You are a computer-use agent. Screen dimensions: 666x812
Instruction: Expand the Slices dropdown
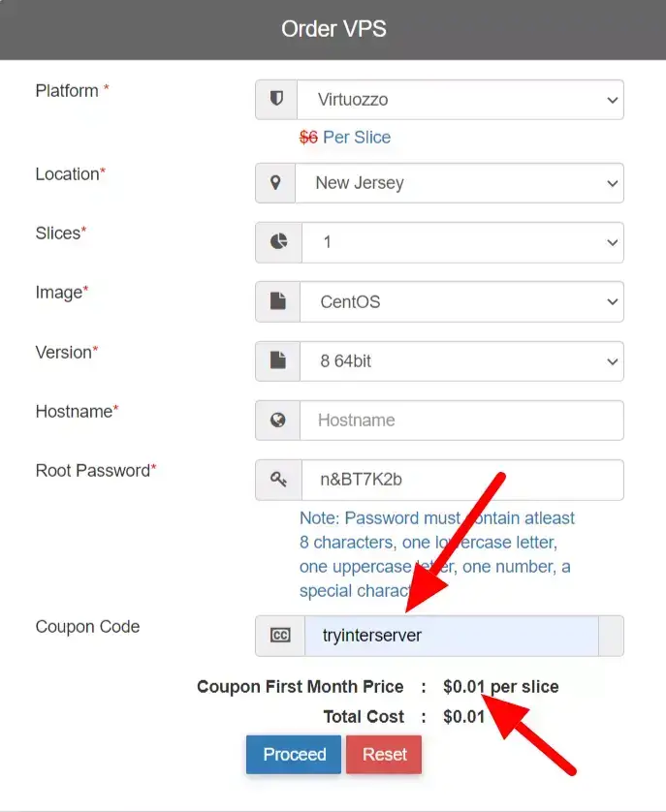[460, 241]
